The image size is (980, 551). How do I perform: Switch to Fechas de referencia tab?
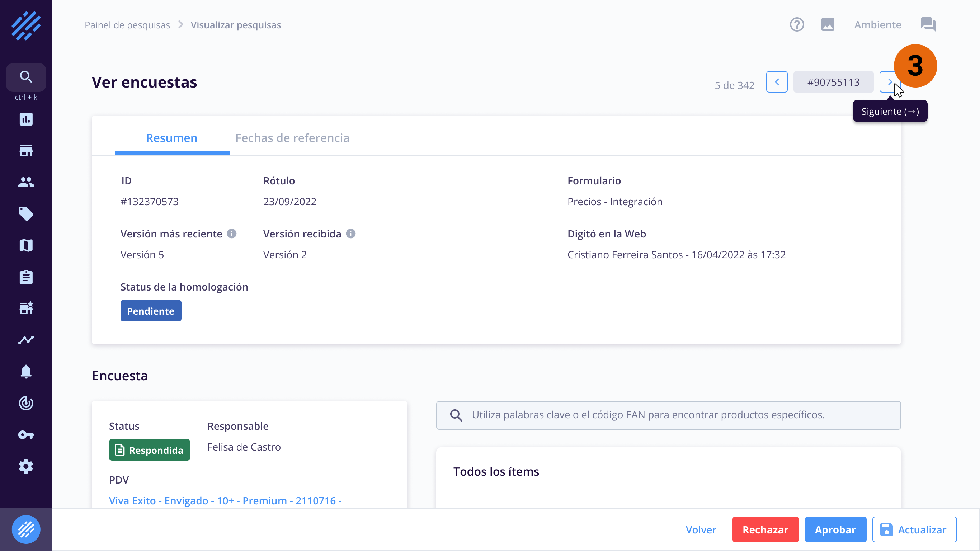[292, 138]
